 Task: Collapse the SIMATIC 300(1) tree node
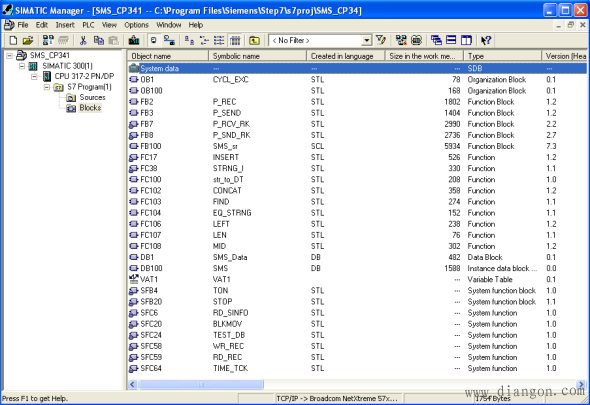pyautogui.click(x=22, y=66)
